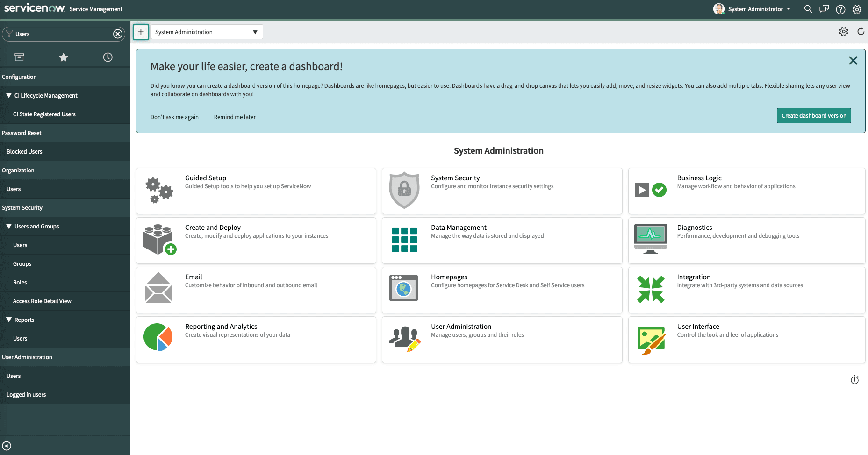Open Blocked Users under Password Reset
This screenshot has width=868, height=455.
pyautogui.click(x=24, y=152)
